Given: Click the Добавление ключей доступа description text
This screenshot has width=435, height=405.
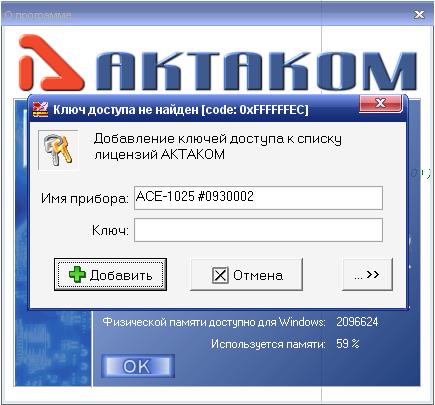Looking at the screenshot, I should pos(218,146).
